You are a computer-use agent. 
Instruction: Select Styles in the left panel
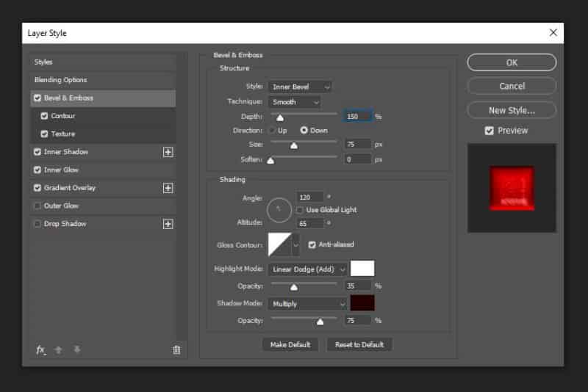[x=103, y=62]
